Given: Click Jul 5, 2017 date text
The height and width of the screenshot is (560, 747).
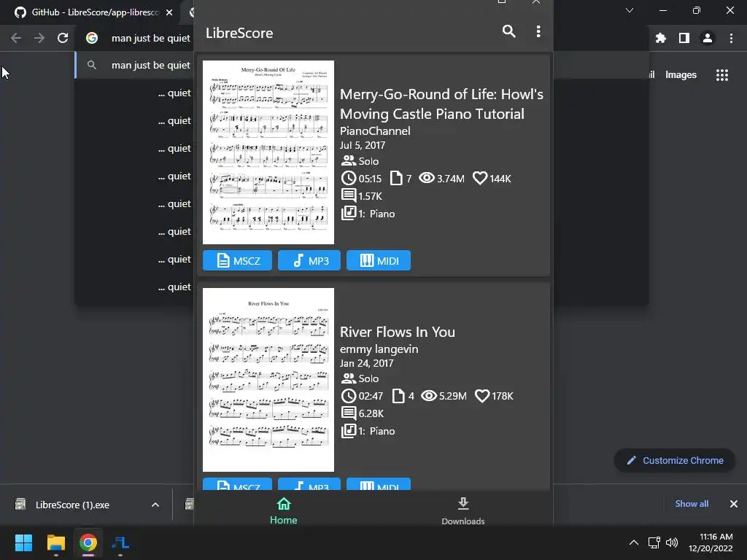Looking at the screenshot, I should click(363, 145).
